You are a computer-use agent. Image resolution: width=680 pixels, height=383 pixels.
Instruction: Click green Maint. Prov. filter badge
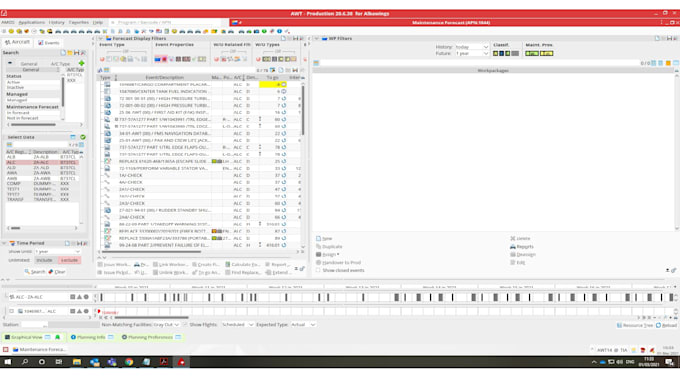tap(532, 53)
